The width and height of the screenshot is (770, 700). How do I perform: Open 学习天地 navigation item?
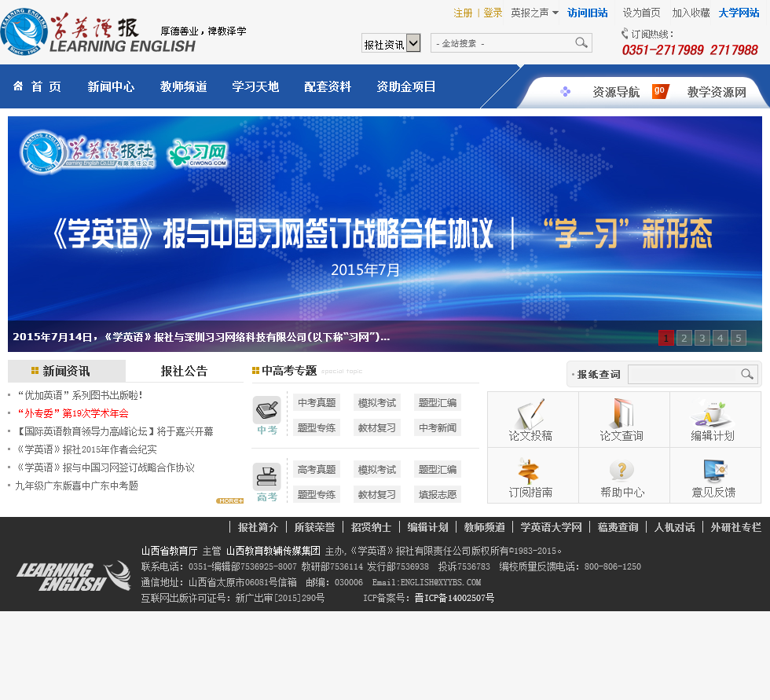[x=255, y=86]
